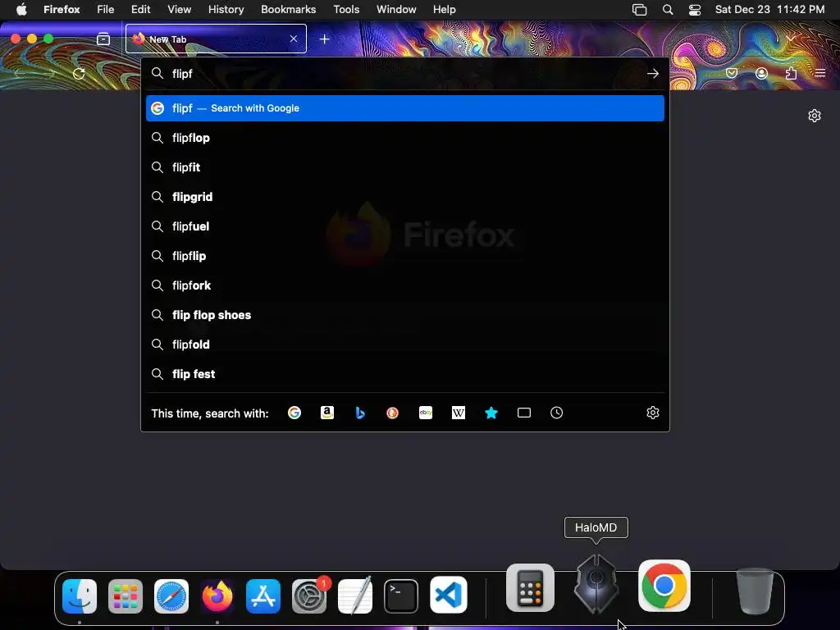Viewport: 840px width, 630px height.
Task: Open App Store from the Dock
Action: click(x=263, y=596)
